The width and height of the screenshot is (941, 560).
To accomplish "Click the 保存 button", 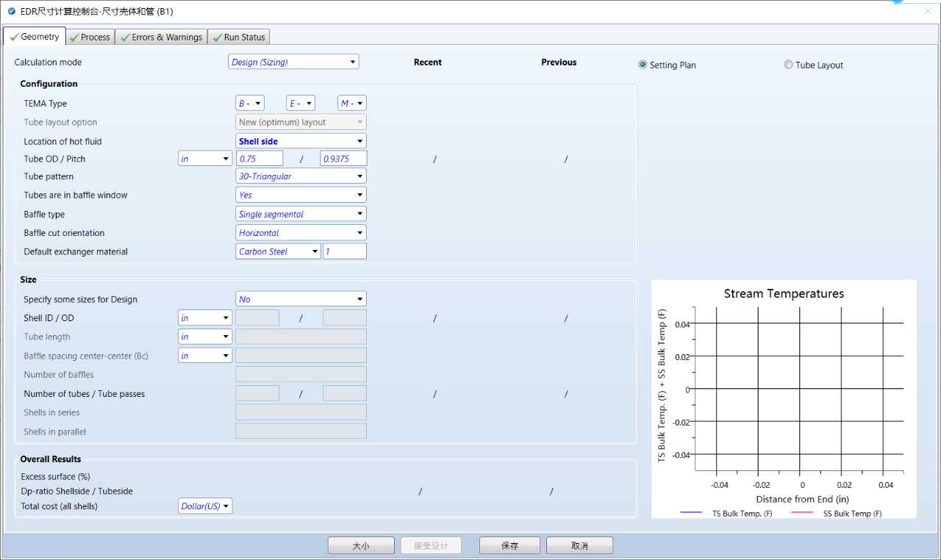I will coord(509,545).
